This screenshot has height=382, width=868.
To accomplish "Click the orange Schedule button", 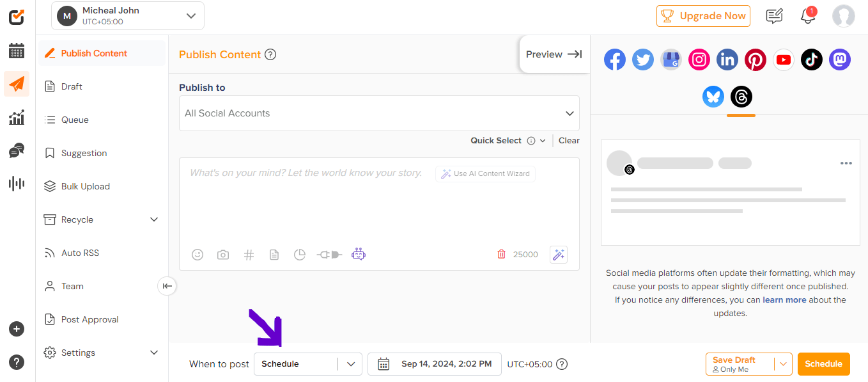I will [823, 364].
